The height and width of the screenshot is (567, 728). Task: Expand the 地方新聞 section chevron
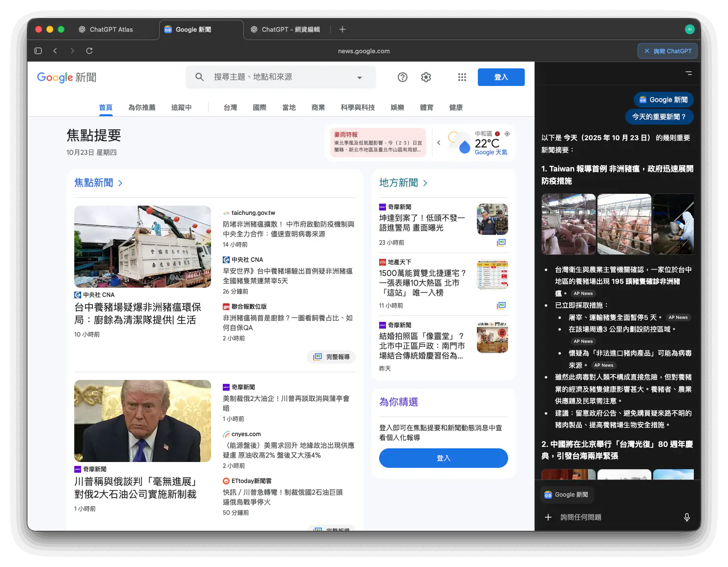pyautogui.click(x=425, y=183)
